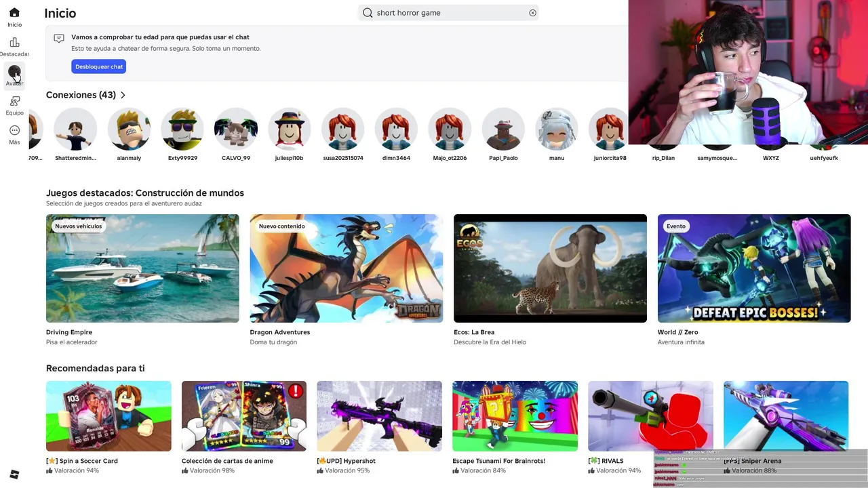Open the Hypershot game thumbnail
Image resolution: width=868 pixels, height=488 pixels.
tap(380, 416)
